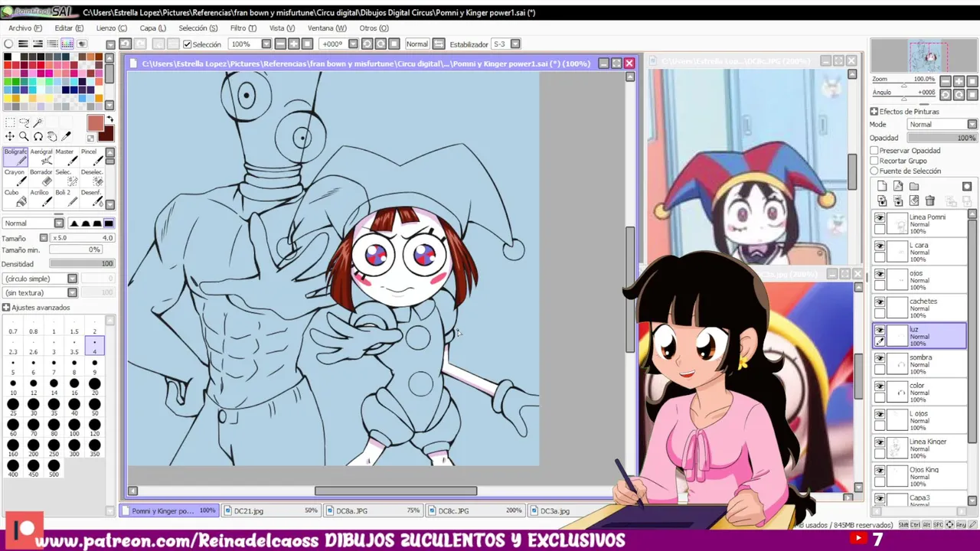Click the redo arrow in toolbar
The width and height of the screenshot is (980, 551).
pyautogui.click(x=140, y=44)
